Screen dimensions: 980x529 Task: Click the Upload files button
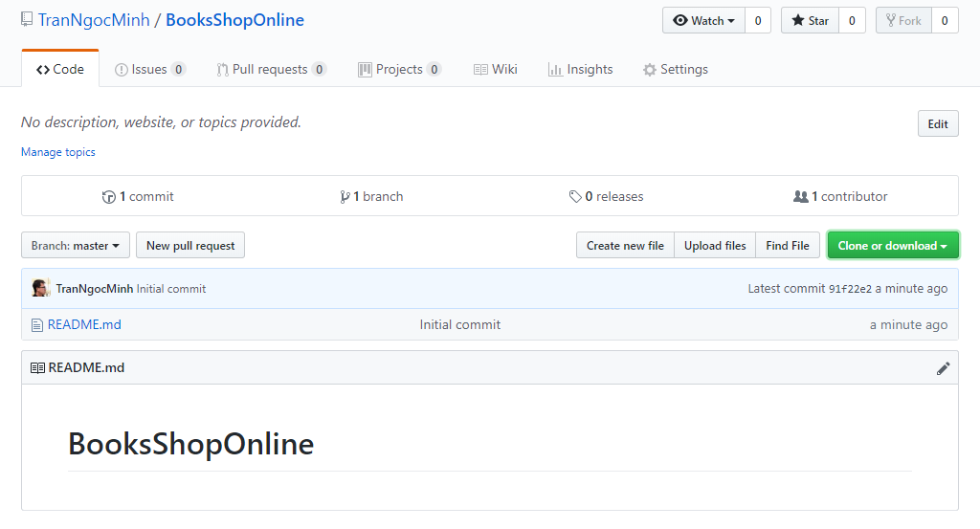coord(715,246)
